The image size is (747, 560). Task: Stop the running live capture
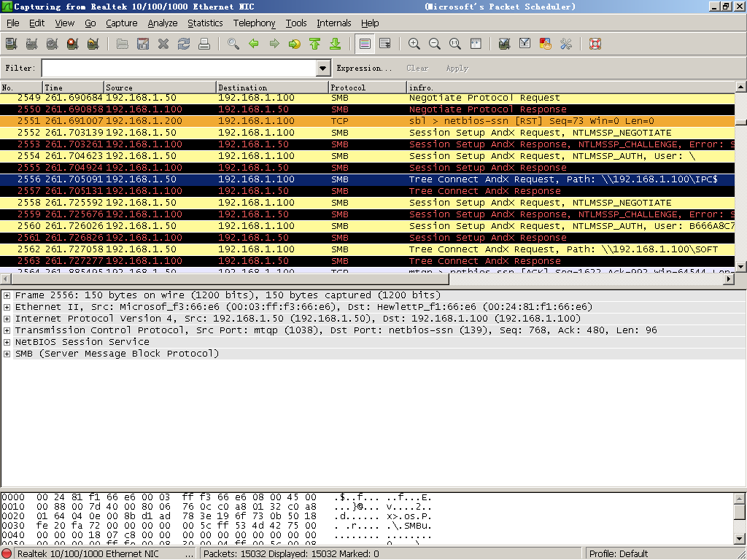(72, 44)
